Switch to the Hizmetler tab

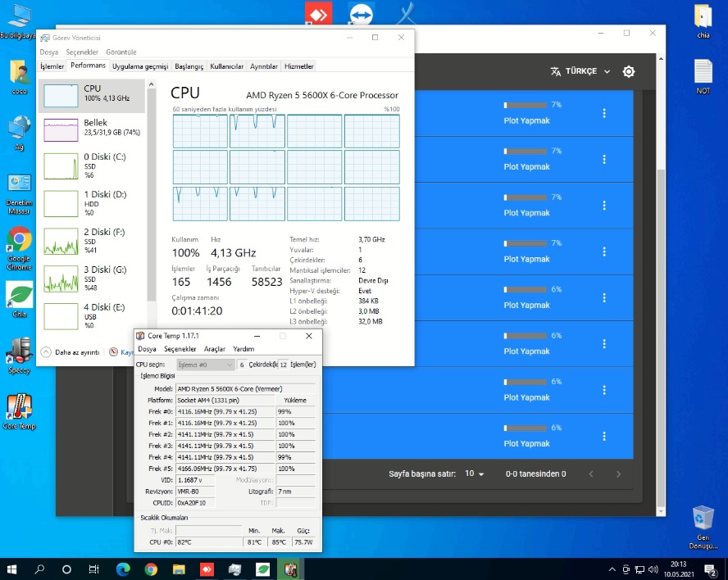point(298,66)
